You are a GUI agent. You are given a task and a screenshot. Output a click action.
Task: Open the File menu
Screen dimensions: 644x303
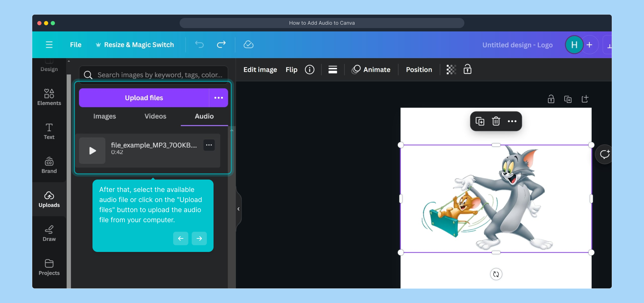(x=75, y=44)
